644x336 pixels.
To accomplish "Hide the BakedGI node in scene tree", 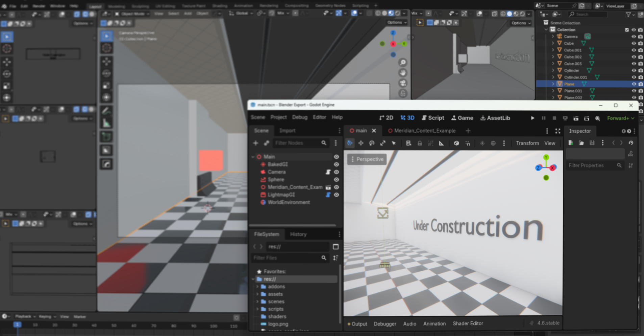I will point(336,164).
